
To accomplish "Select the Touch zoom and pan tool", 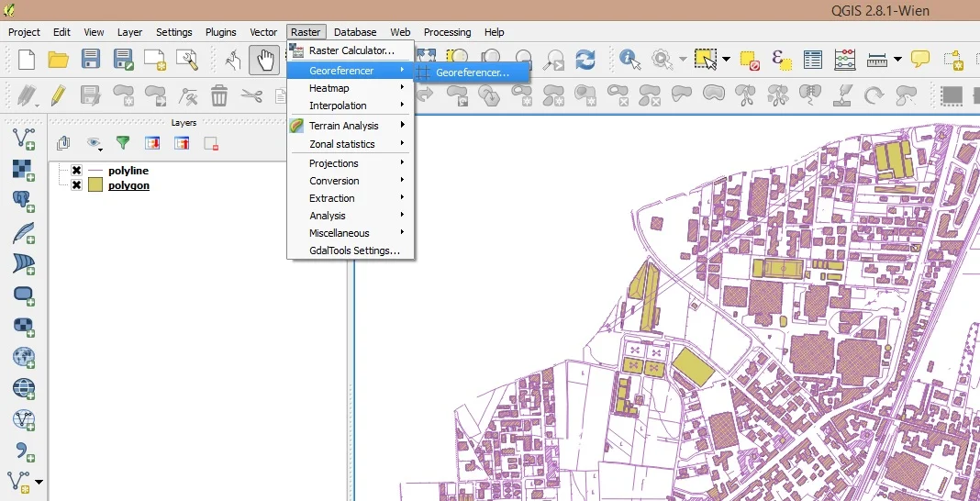I will coord(233,60).
